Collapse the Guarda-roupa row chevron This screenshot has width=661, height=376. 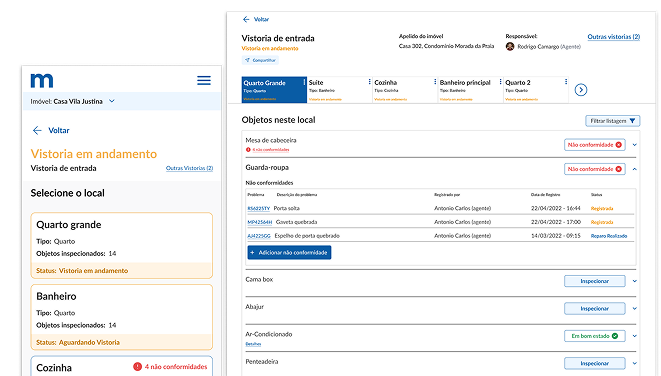click(634, 169)
